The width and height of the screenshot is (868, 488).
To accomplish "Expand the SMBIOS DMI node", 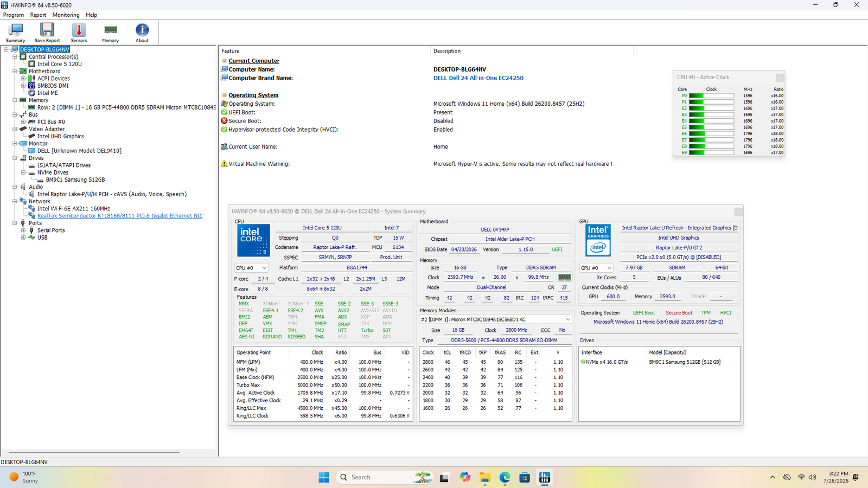I will pos(23,86).
